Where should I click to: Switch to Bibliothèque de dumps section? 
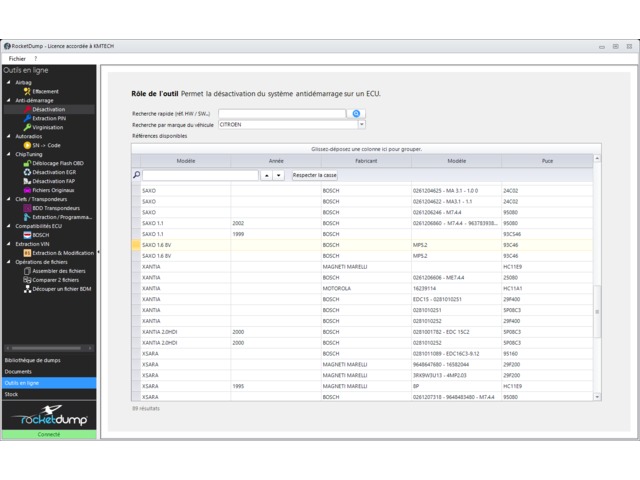click(x=49, y=360)
